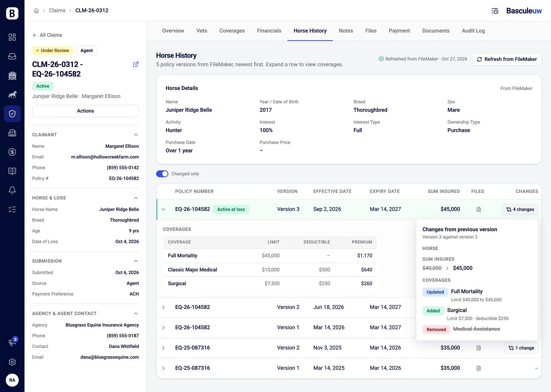Open the dollar payments icon in sidebar

coord(12,152)
